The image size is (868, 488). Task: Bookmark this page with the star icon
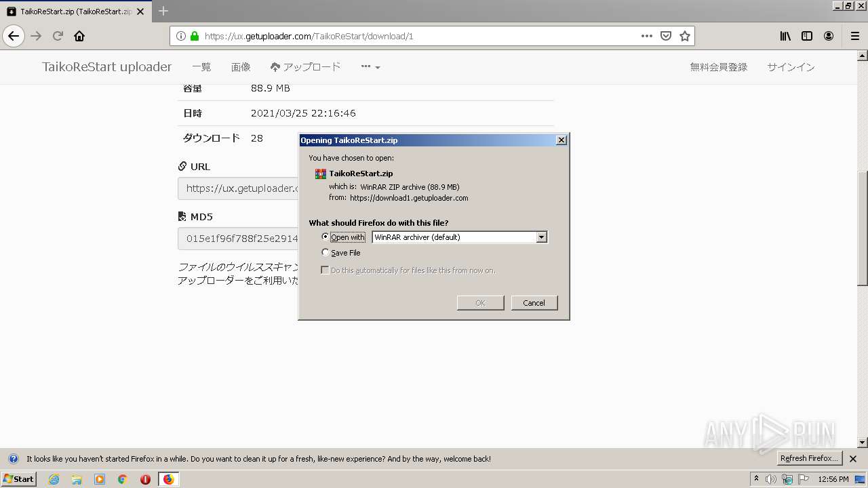point(685,36)
